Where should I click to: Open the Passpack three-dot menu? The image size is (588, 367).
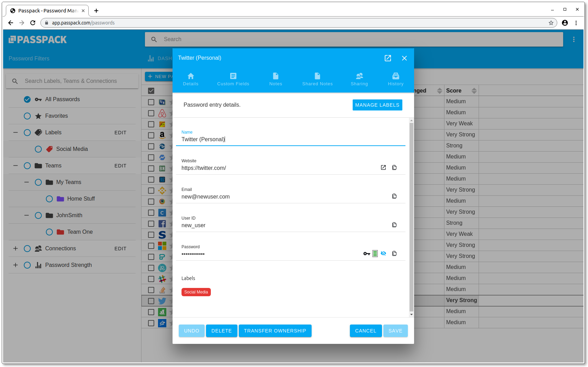tap(574, 39)
